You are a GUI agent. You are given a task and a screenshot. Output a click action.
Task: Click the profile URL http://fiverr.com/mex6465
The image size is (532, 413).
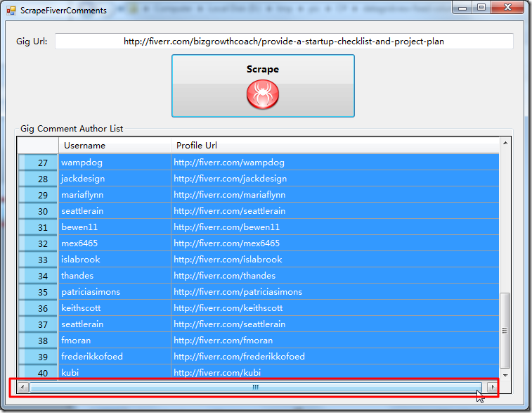335,243
